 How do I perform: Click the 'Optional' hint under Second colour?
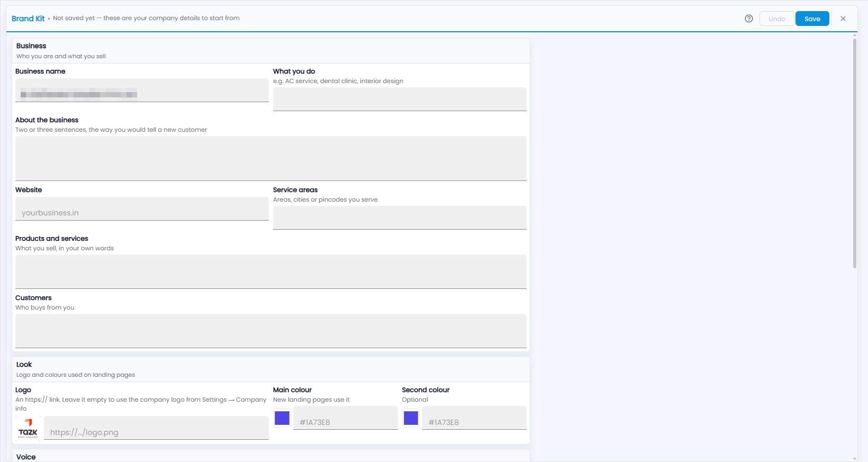point(415,400)
